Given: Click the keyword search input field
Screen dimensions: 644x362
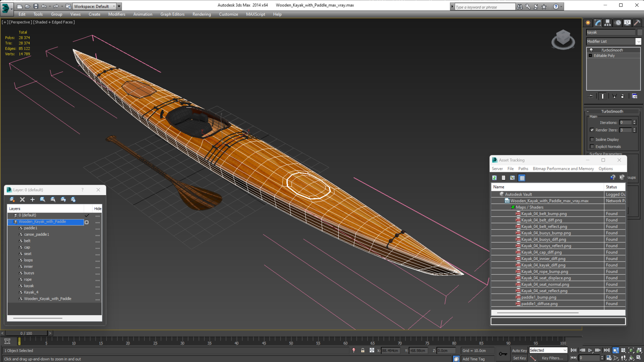Looking at the screenshot, I should pyautogui.click(x=484, y=7).
